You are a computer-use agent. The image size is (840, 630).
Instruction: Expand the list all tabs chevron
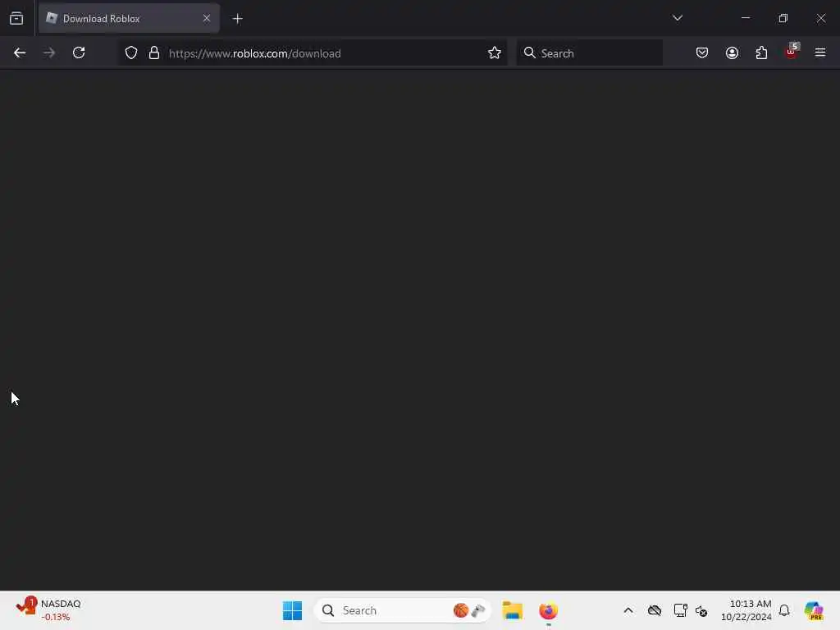tap(677, 18)
